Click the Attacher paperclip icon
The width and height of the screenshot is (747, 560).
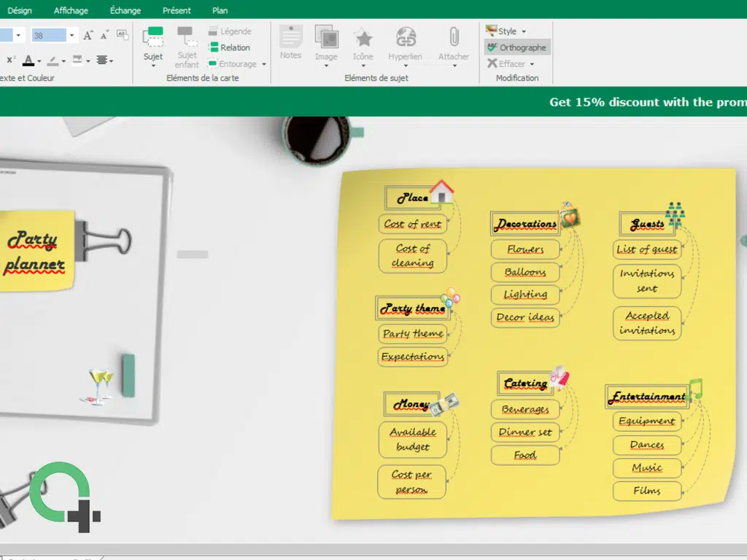click(454, 39)
